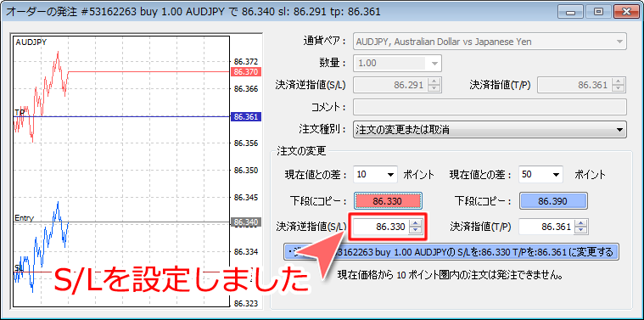Click the 86.361 blue TP price label
Screen dimensions: 644x320
coord(245,117)
